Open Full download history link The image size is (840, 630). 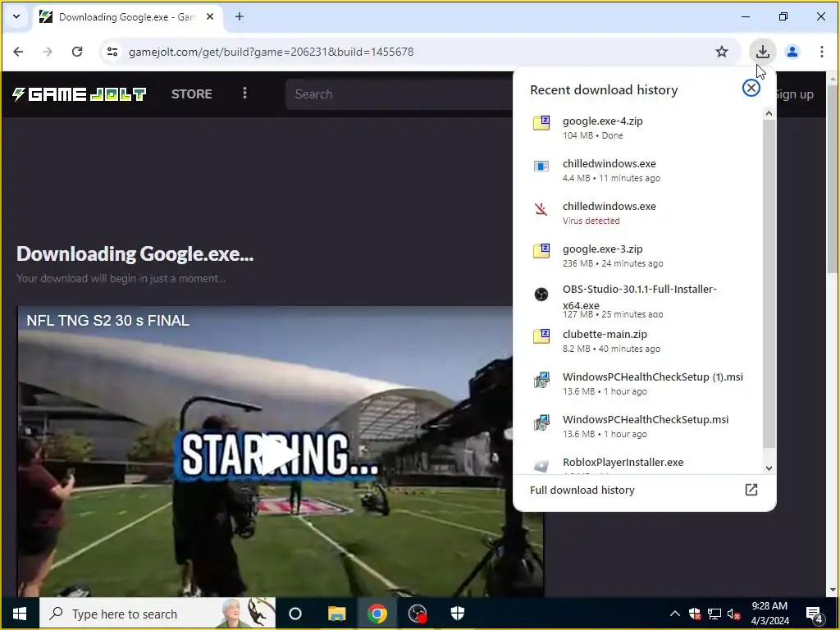pos(582,491)
